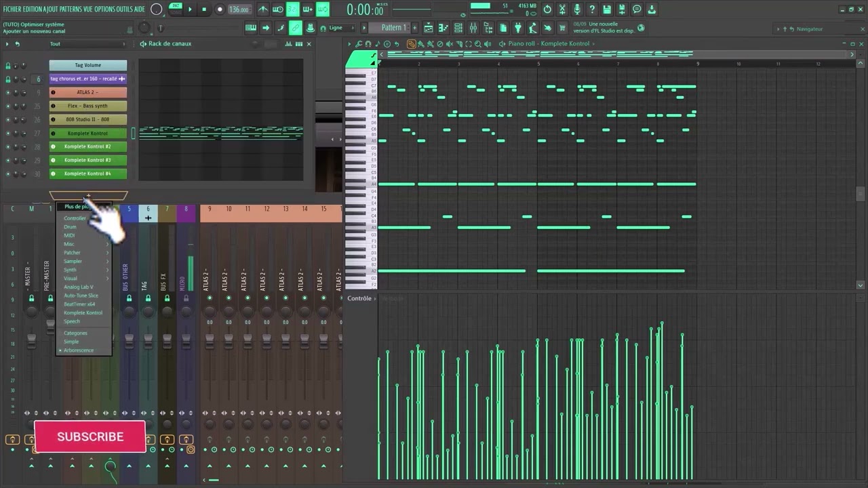Toggle typing keyboard to piano icon
Screen dimensions: 868x488
click(251, 28)
